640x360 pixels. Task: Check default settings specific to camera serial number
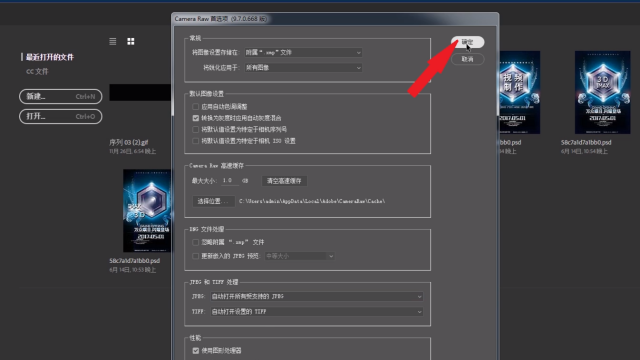(196, 129)
